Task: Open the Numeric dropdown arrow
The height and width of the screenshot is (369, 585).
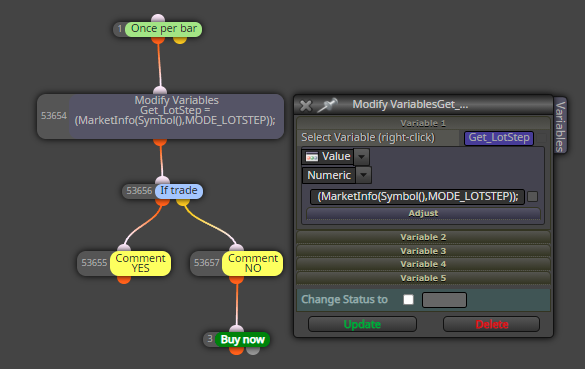Action: coord(364,175)
